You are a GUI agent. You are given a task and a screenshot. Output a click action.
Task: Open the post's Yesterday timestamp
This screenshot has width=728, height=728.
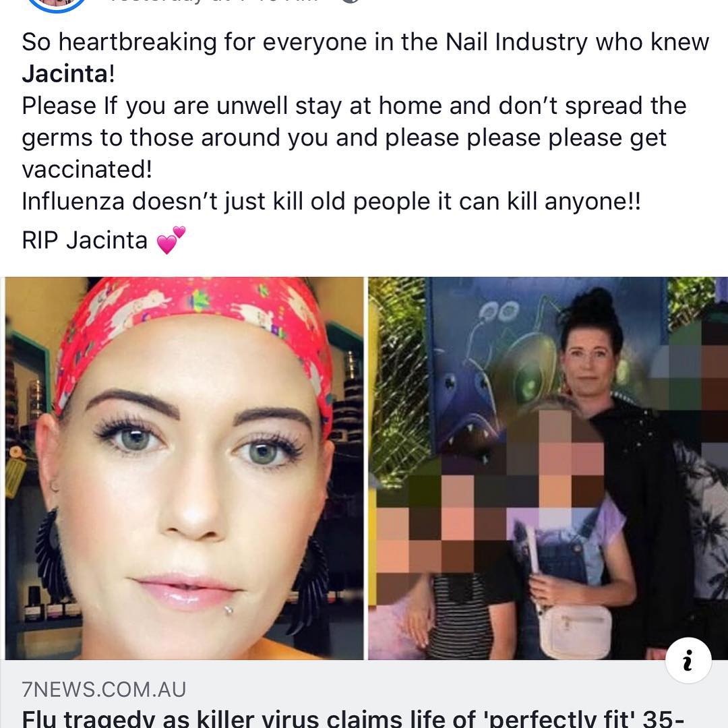[214, 2]
